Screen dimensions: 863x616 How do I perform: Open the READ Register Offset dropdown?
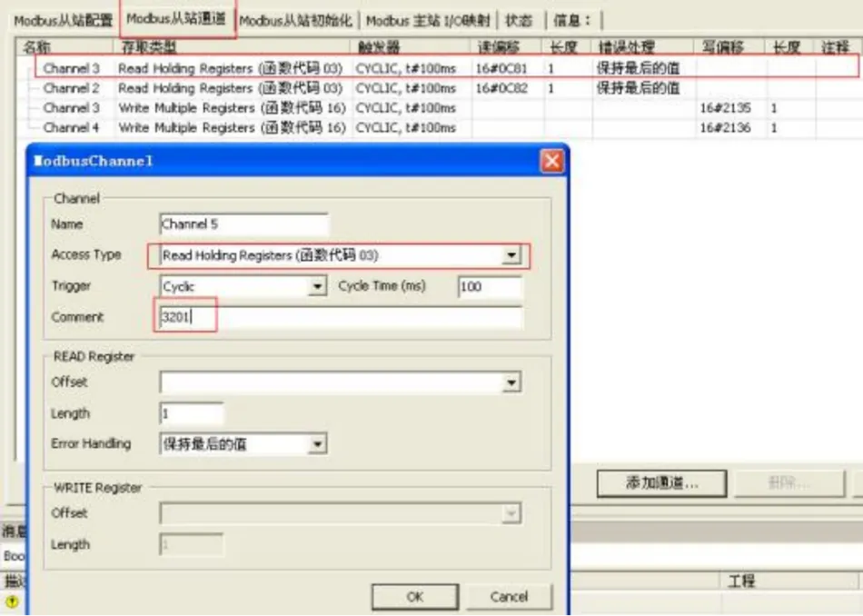pos(512,383)
